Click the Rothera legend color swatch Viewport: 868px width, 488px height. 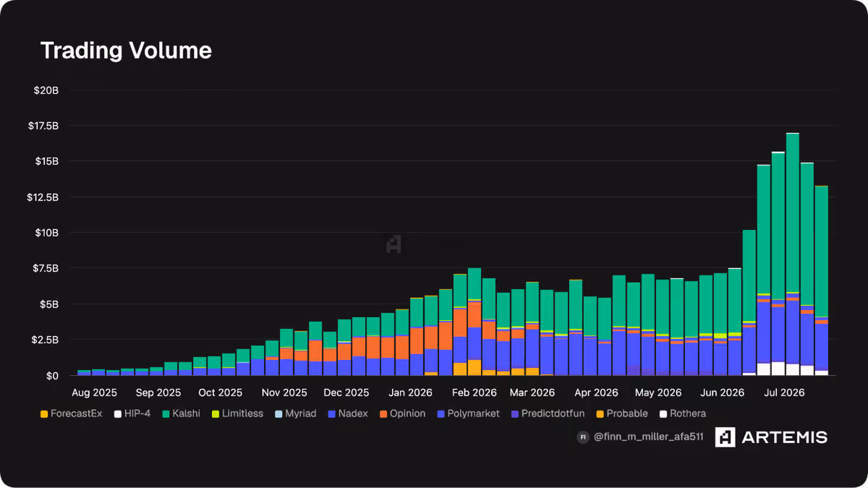tap(663, 414)
